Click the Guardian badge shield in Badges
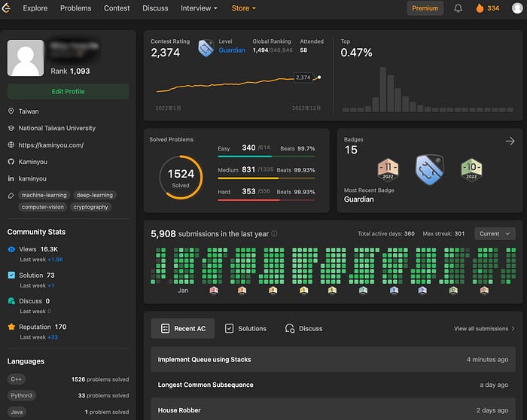Viewport: 527px width, 420px height. (430, 169)
